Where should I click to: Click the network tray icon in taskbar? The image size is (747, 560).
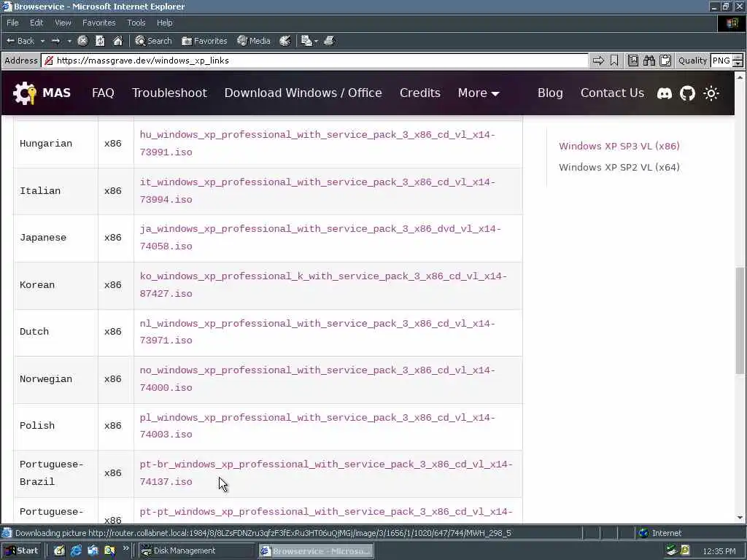click(x=672, y=551)
